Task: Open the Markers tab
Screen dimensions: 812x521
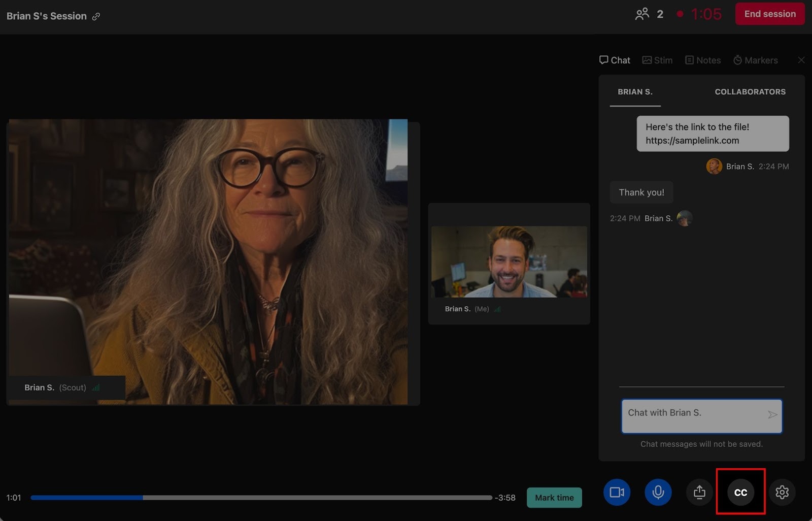Action: click(x=755, y=60)
